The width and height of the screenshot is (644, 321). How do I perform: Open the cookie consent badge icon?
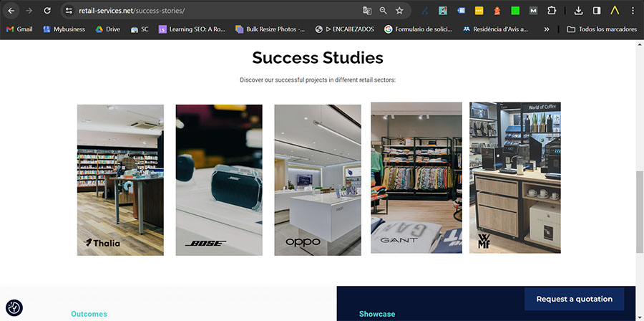(14, 307)
